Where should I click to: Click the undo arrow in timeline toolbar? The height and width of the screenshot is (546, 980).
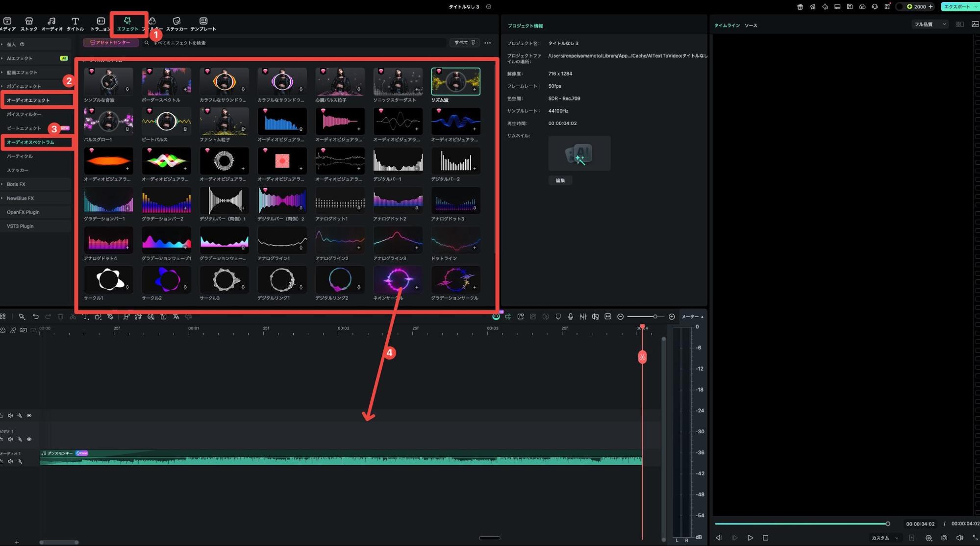[36, 317]
